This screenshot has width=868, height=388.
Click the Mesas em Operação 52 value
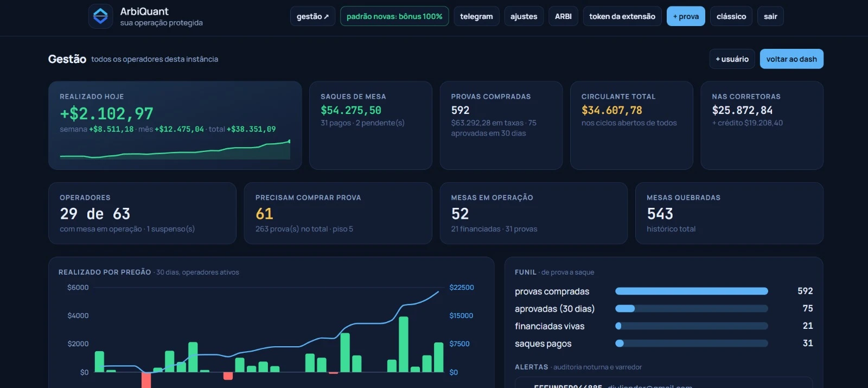460,214
